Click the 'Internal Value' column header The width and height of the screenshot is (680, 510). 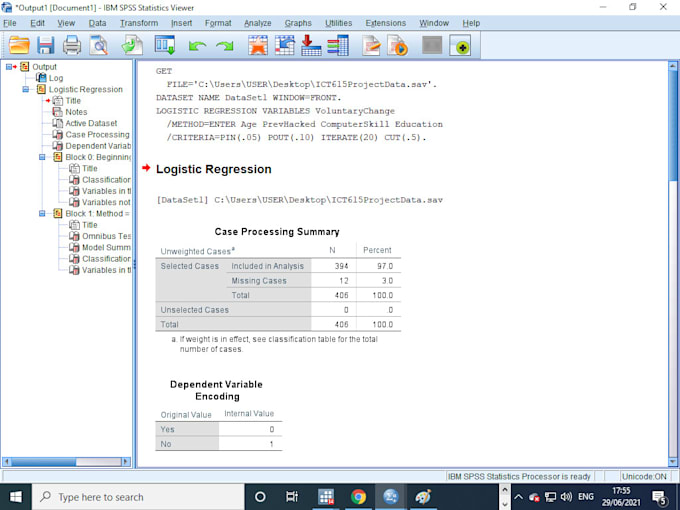[249, 414]
